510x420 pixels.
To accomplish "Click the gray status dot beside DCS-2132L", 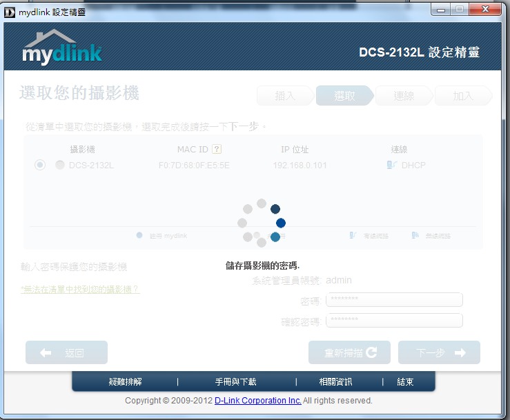I will [x=60, y=165].
